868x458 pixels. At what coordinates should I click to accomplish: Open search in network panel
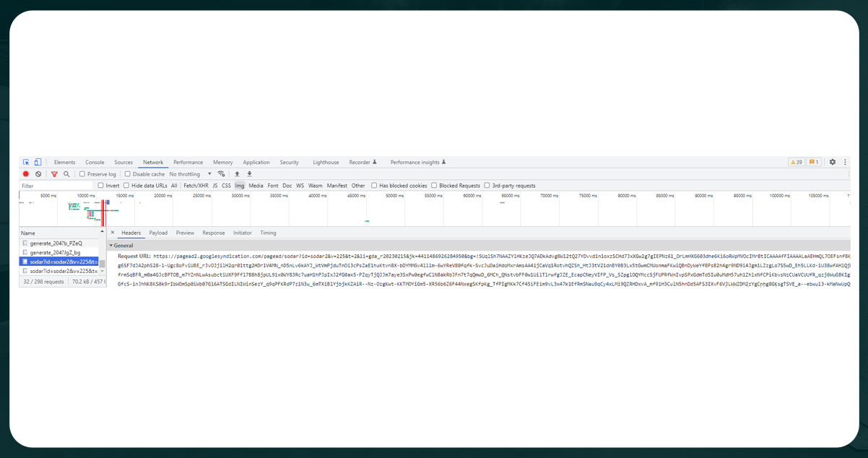66,174
